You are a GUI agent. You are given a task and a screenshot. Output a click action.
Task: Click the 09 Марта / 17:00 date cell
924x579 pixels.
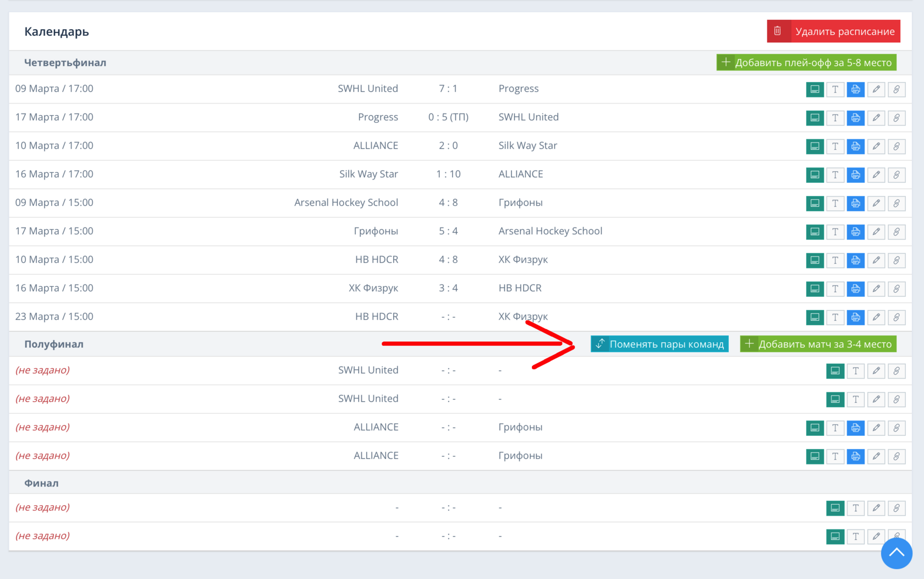(54, 89)
